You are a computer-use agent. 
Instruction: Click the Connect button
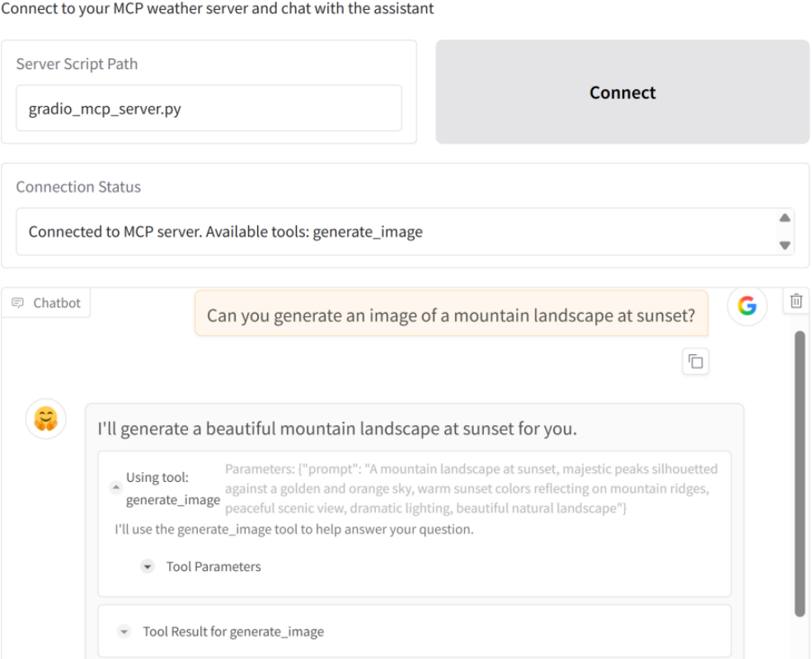[622, 92]
